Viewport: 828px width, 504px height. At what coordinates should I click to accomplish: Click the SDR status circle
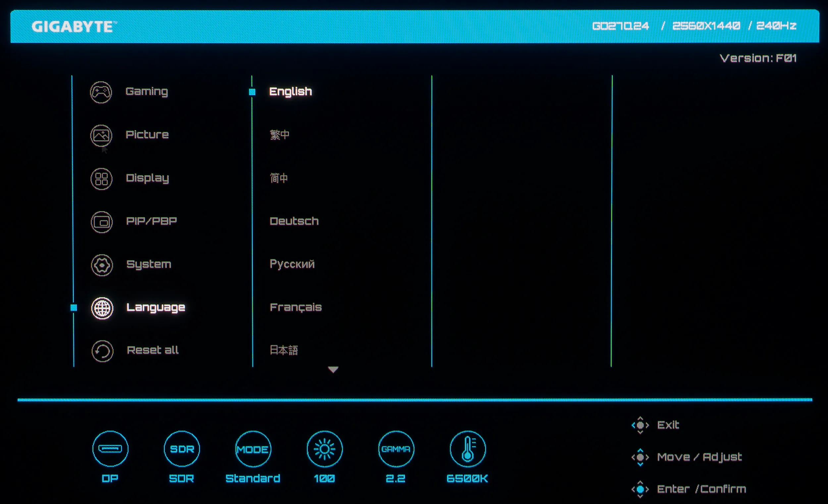point(182,449)
